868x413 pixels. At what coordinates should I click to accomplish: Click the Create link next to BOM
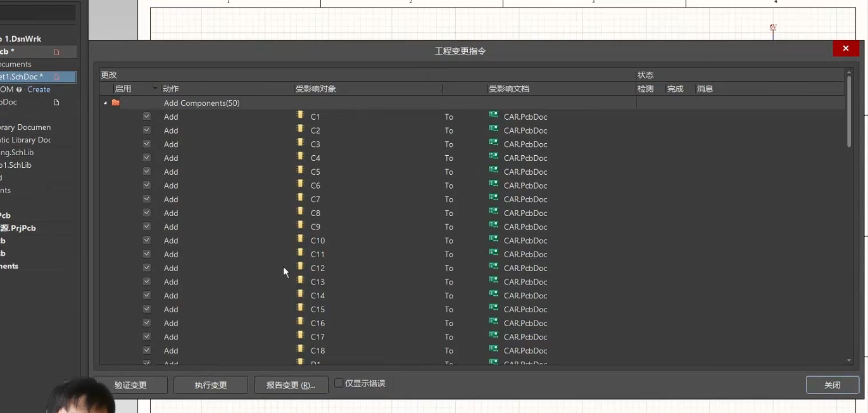point(39,89)
